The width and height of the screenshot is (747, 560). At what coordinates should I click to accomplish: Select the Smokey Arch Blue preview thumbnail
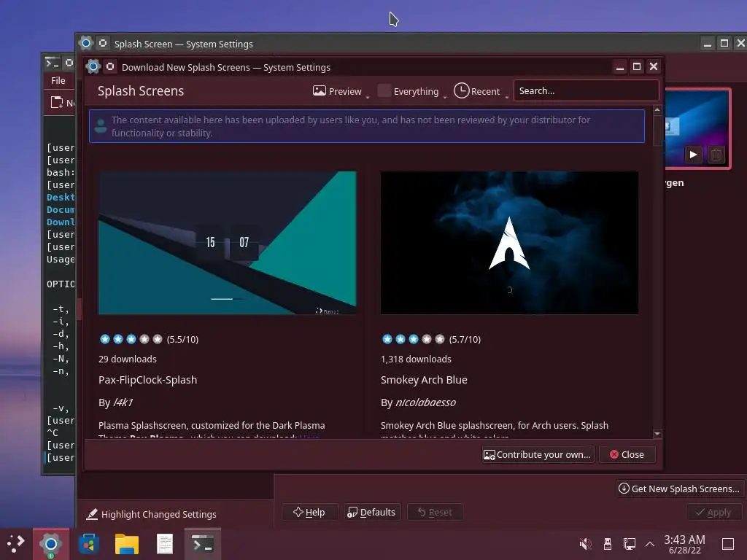point(509,243)
